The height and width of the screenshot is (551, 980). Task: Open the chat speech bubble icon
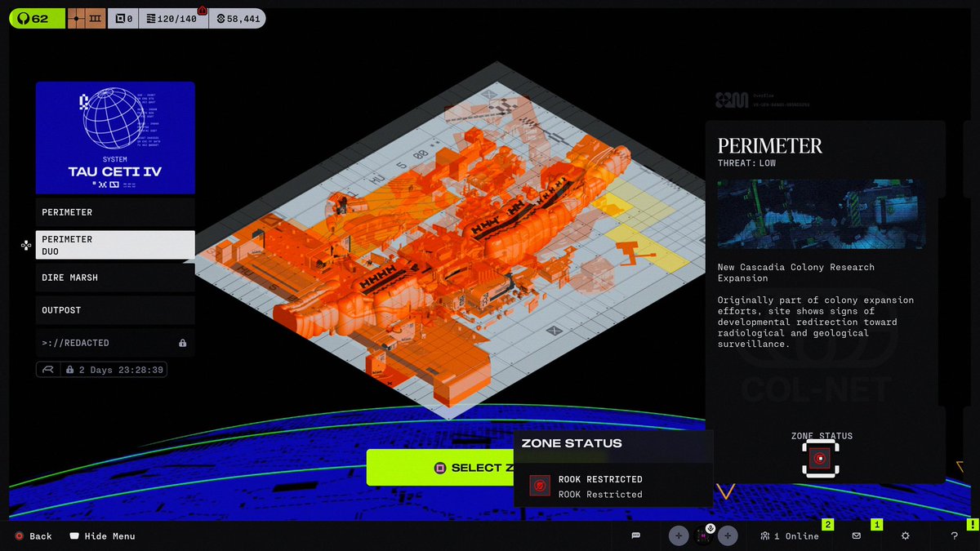click(635, 535)
